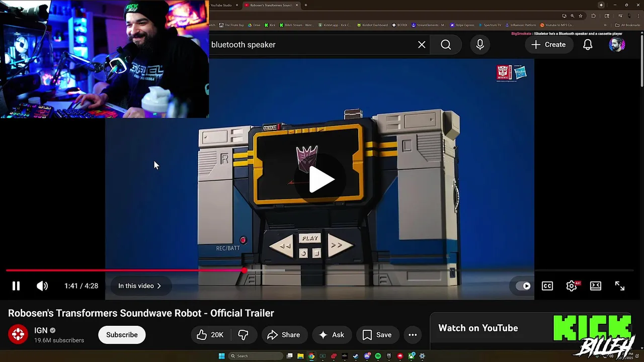The width and height of the screenshot is (644, 362).
Task: Expand the bookmarks overflow chevron
Action: 605,25
